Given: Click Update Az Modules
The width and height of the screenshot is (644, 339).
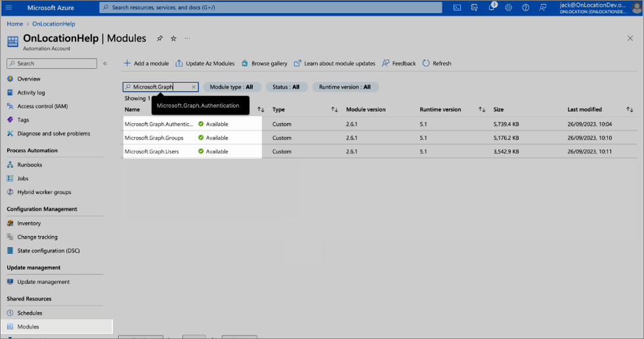Looking at the screenshot, I should 205,64.
